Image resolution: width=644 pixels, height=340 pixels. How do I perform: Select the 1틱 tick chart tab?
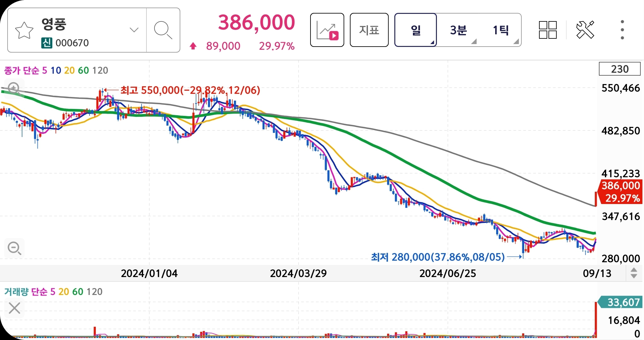click(x=501, y=30)
